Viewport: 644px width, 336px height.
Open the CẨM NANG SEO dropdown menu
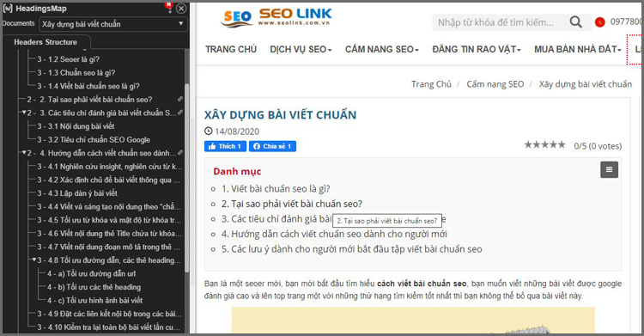381,49
